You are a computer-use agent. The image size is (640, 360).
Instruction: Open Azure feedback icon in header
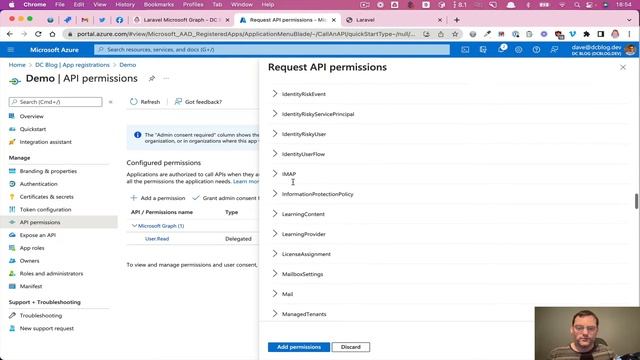click(x=554, y=50)
